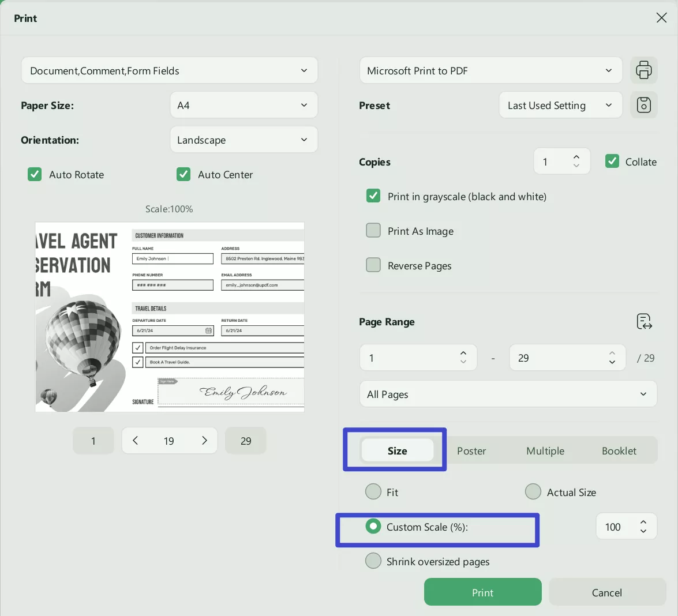Screen dimensions: 678x616
Task: Increase Custom Scale with the up arrow
Action: coord(643,521)
